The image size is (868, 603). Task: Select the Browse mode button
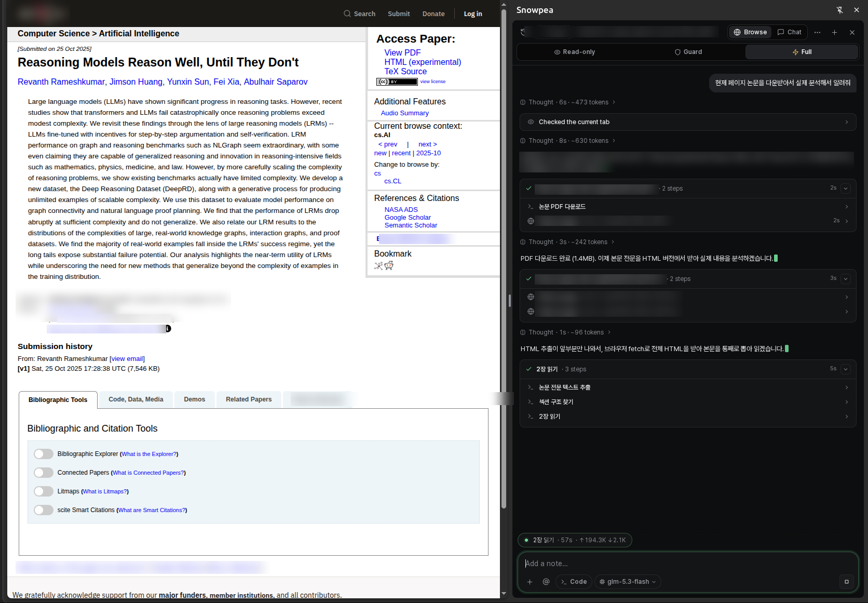click(x=750, y=32)
